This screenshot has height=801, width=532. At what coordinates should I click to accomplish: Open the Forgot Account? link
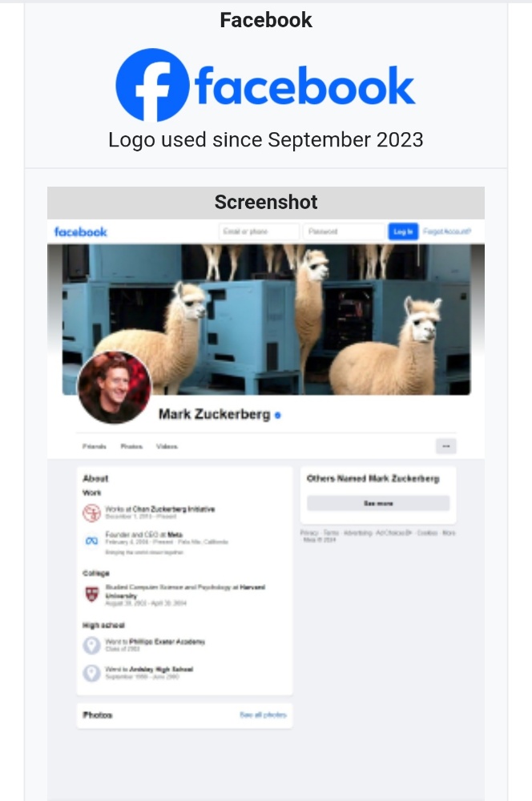click(x=446, y=231)
